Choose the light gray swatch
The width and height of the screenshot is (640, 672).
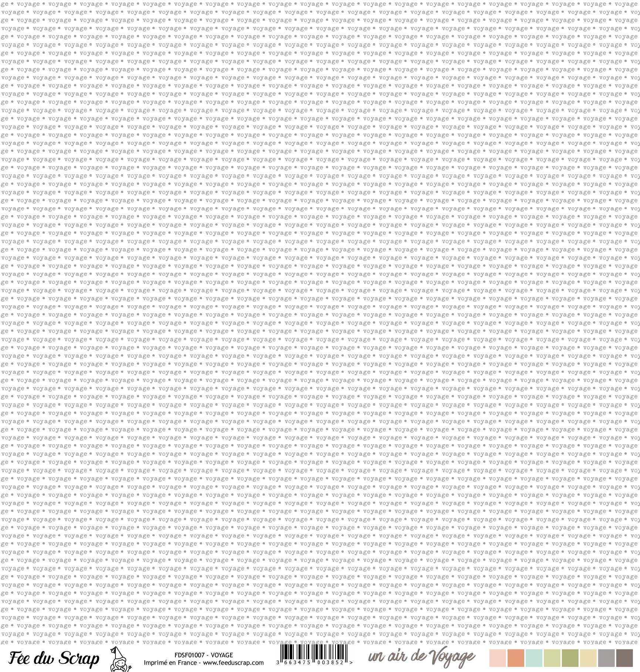606,658
